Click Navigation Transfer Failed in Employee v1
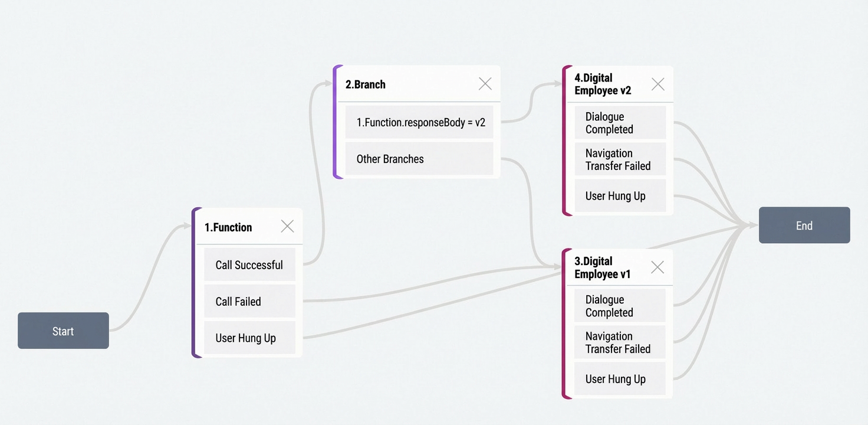Viewport: 868px width, 425px height. [620, 342]
